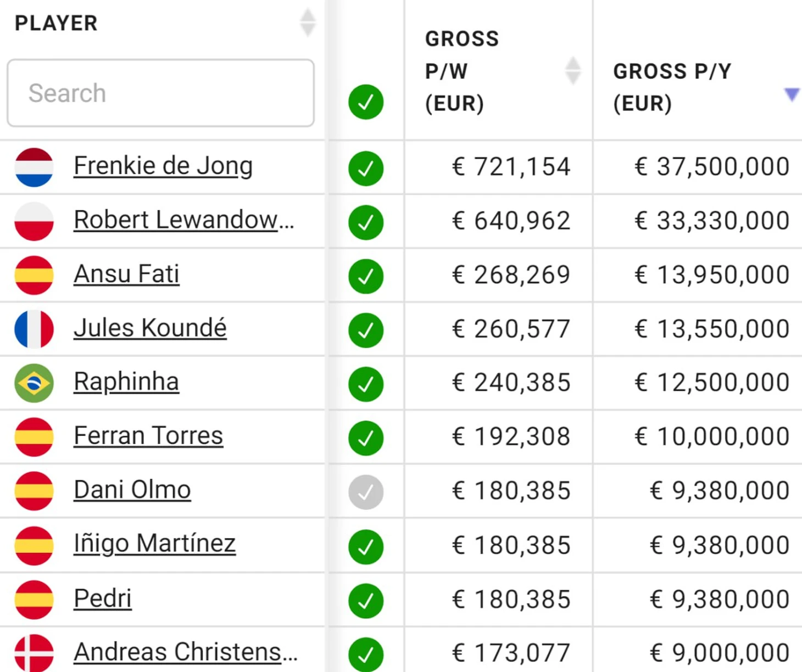Click the France flag beside Jules Koundé

pos(34,329)
